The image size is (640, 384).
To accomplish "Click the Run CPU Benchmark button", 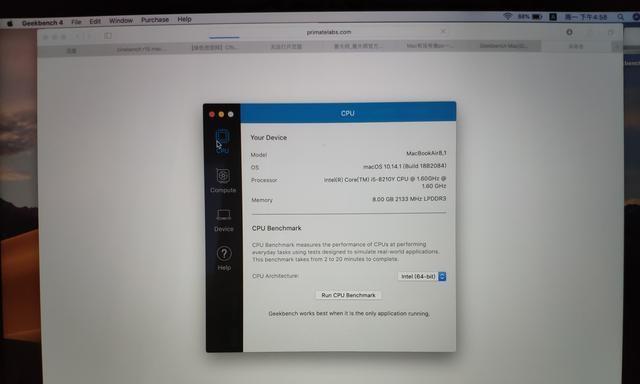I will click(348, 295).
